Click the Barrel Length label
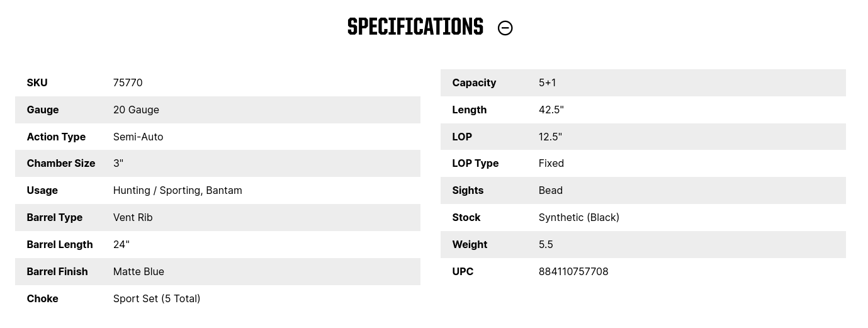Image resolution: width=868 pixels, height=328 pixels. [60, 244]
